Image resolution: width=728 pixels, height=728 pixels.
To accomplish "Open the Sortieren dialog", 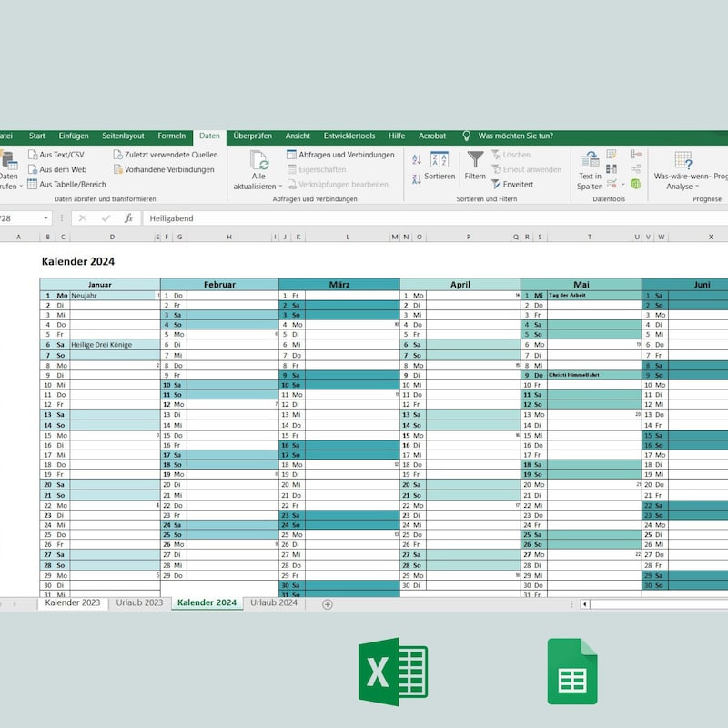I will 440,166.
